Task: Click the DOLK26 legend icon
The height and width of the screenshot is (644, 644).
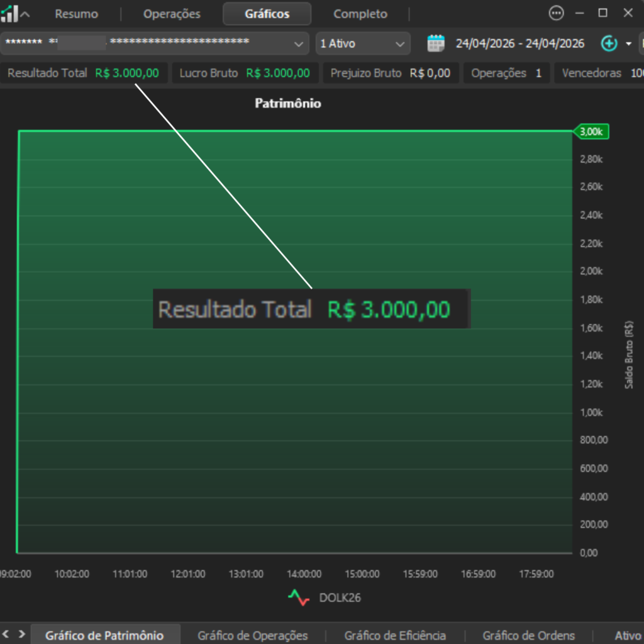Action: [x=299, y=597]
